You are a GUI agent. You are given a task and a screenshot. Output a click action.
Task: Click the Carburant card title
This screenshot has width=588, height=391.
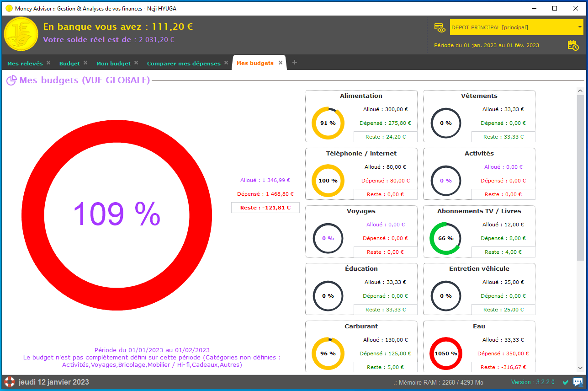[361, 327]
